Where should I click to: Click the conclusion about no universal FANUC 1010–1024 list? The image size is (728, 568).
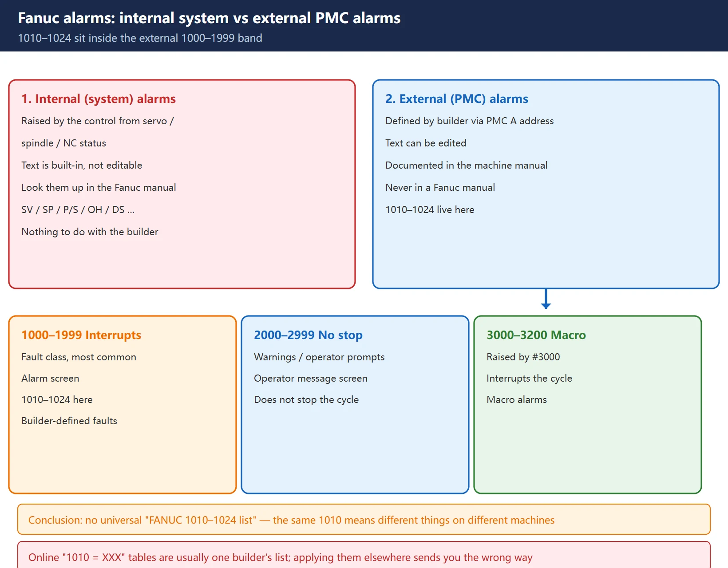coord(364,520)
